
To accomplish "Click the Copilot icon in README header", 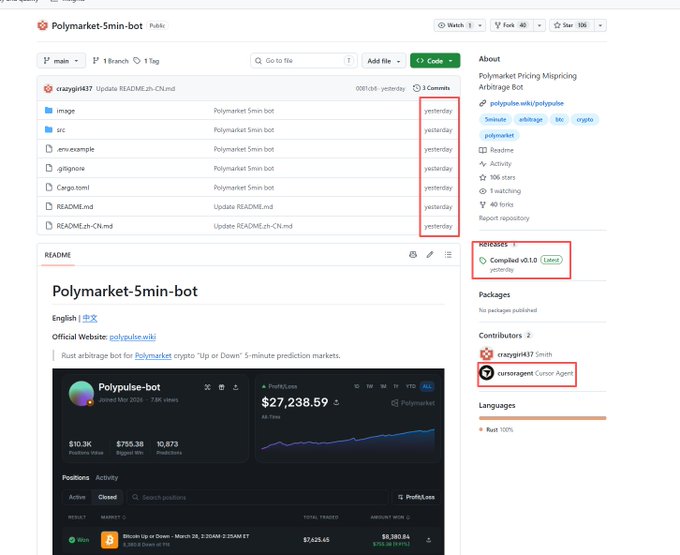I will (413, 255).
